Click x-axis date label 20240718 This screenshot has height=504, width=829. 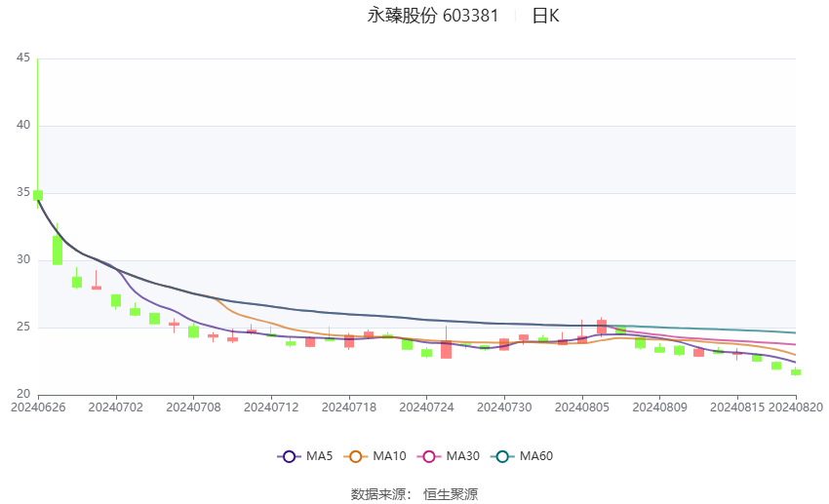[349, 407]
